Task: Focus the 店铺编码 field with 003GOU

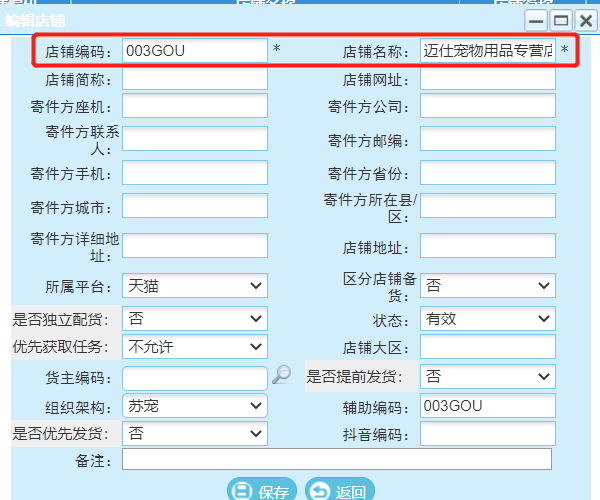Action: click(x=195, y=50)
